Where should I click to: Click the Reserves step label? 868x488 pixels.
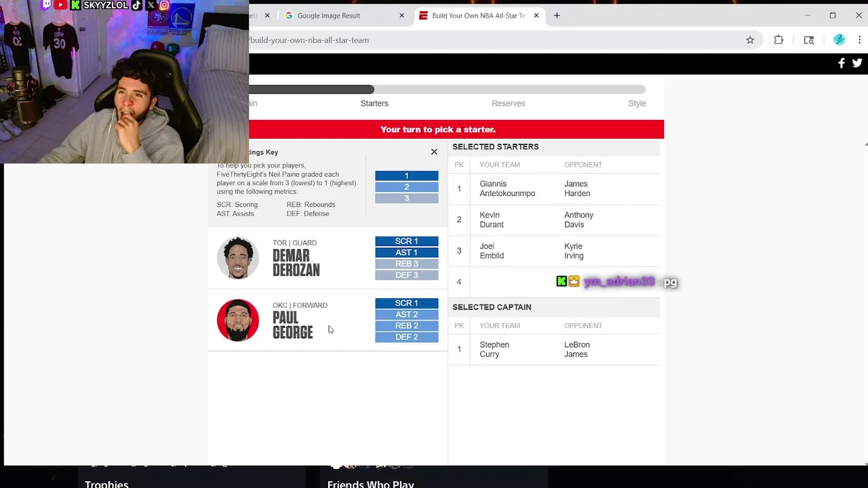(x=509, y=104)
